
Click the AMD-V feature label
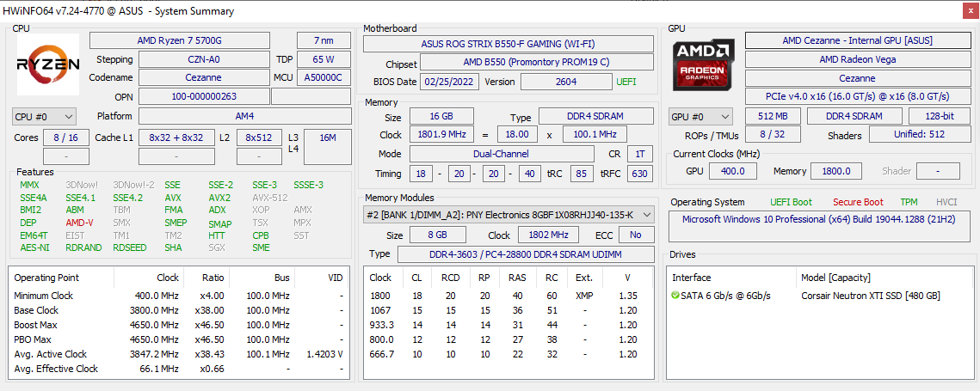point(79,223)
